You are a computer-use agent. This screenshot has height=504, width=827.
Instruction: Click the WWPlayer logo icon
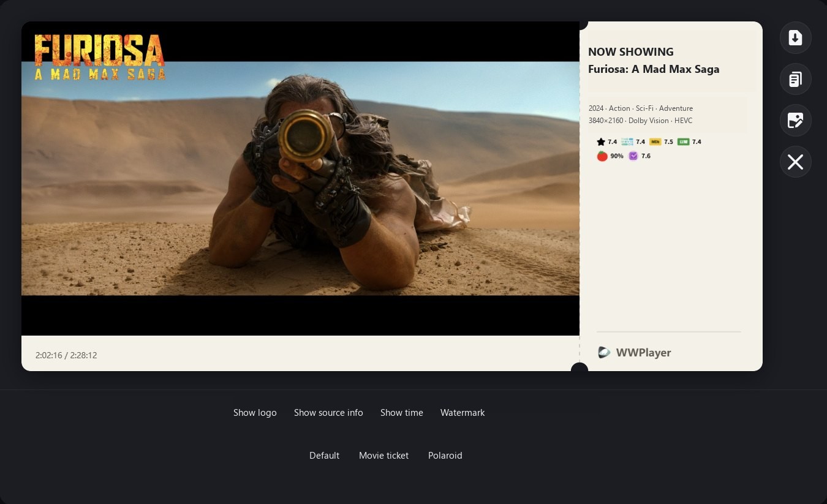[604, 352]
